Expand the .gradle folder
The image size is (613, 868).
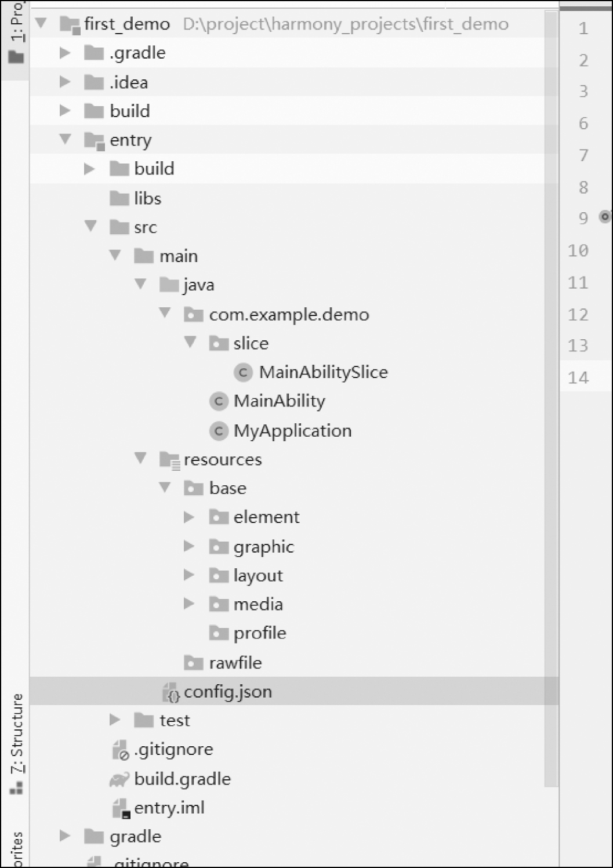pyautogui.click(x=65, y=53)
